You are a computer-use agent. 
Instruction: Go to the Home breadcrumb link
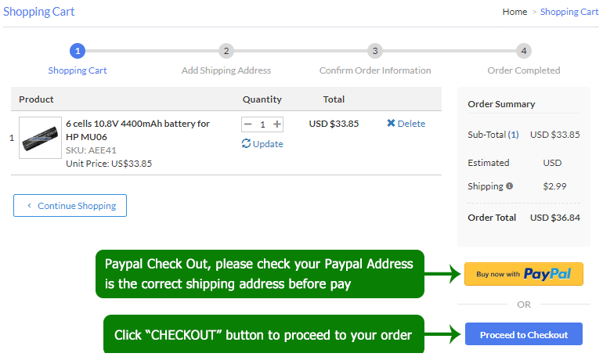pyautogui.click(x=515, y=12)
